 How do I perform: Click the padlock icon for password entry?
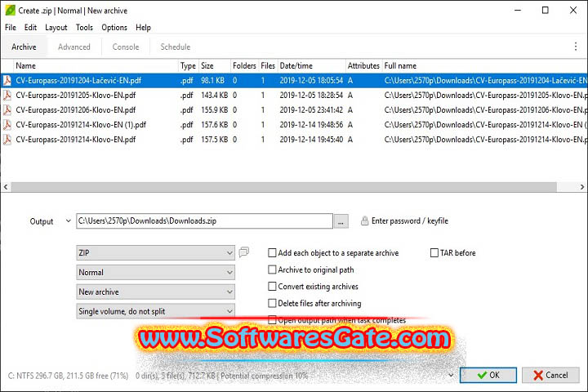tap(364, 221)
